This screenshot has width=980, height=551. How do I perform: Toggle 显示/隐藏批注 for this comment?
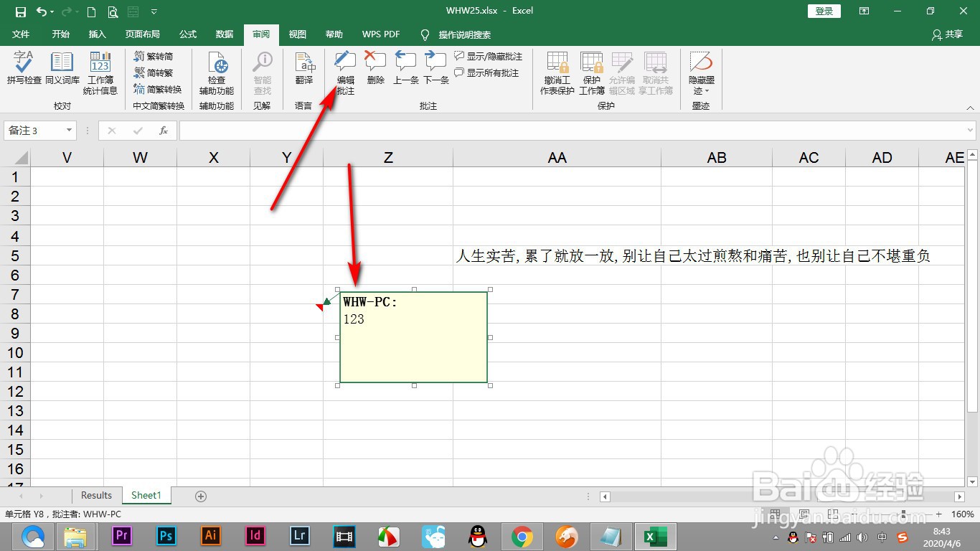pos(489,56)
